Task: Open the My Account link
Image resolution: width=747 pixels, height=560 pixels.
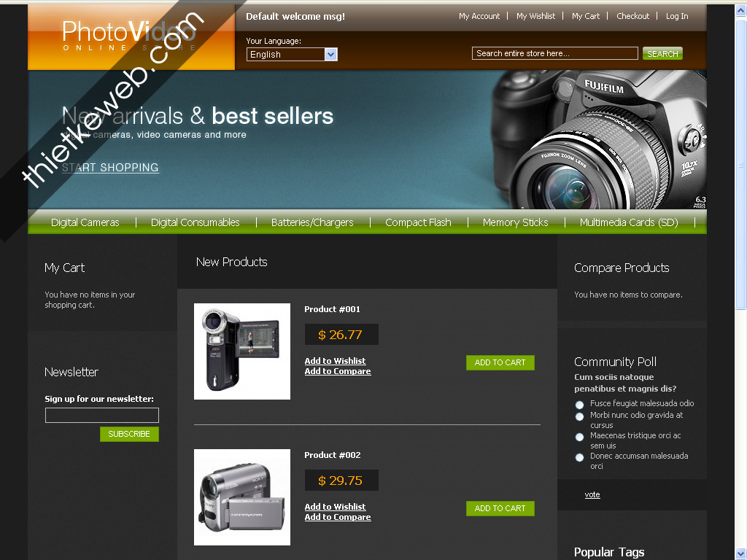Action: point(479,16)
